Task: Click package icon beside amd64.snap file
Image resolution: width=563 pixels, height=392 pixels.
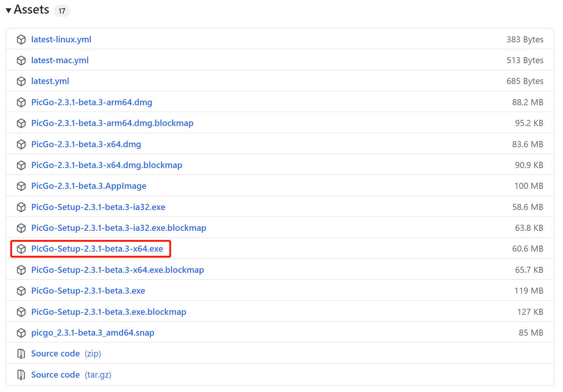Action: [21, 333]
